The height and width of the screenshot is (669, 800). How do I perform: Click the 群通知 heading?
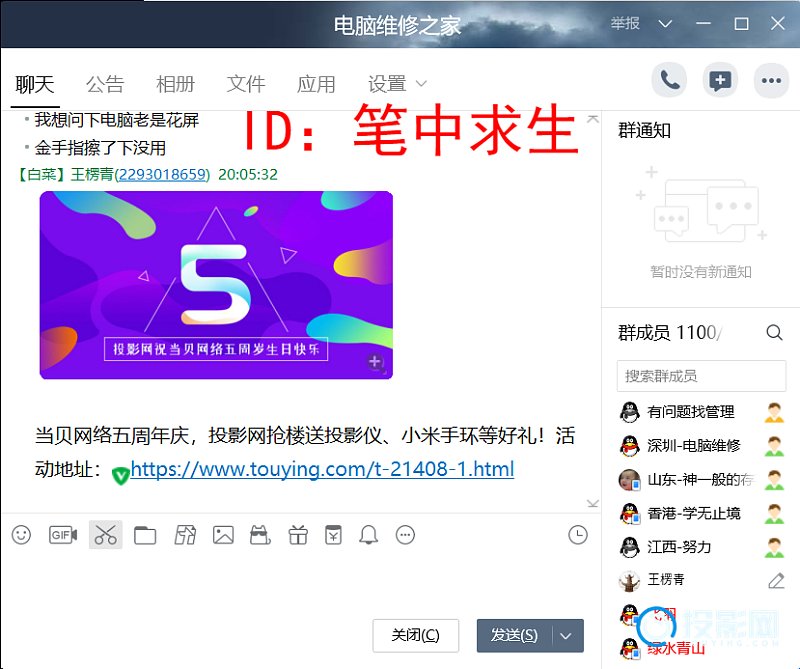click(644, 131)
